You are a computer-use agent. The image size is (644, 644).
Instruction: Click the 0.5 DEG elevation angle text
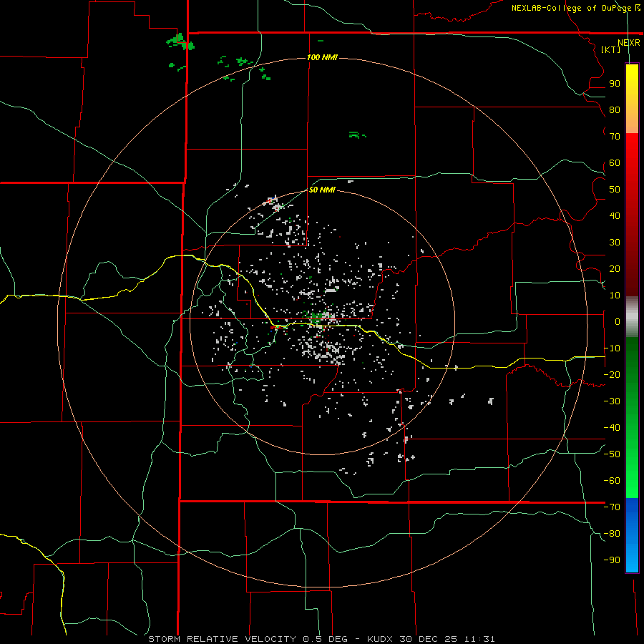pyautogui.click(x=326, y=639)
